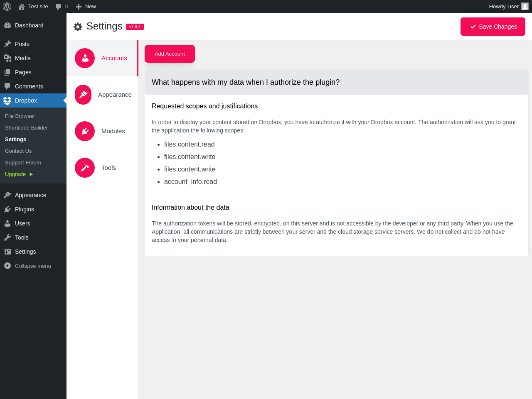The height and width of the screenshot is (399, 532).
Task: Click the Dropbox logo icon in sidebar
Action: (7, 100)
